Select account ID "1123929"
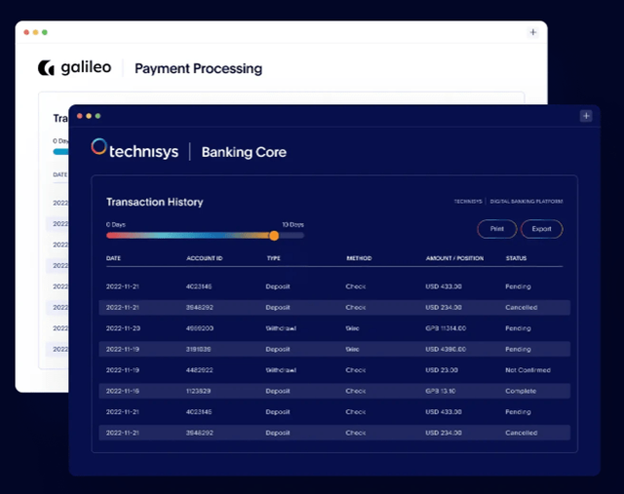 (198, 391)
